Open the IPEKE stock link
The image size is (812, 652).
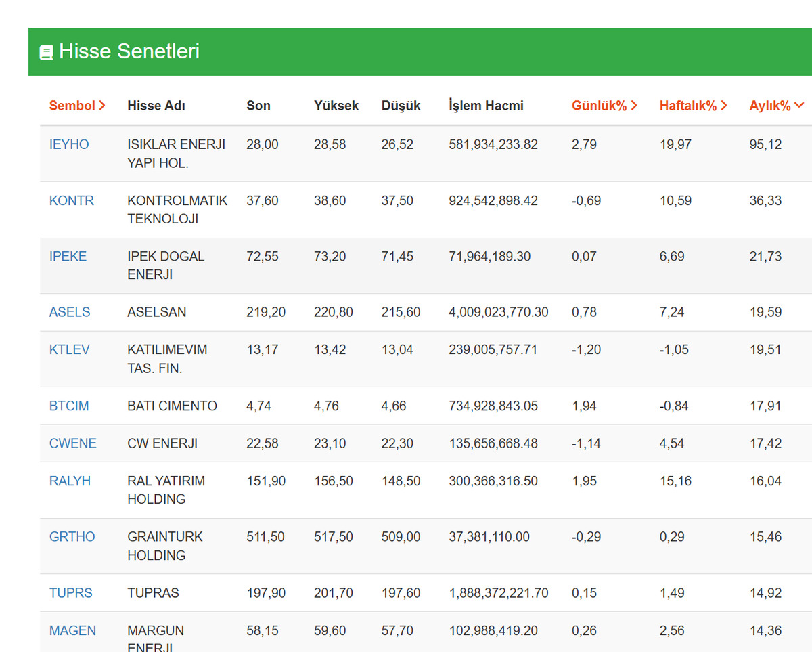[68, 257]
